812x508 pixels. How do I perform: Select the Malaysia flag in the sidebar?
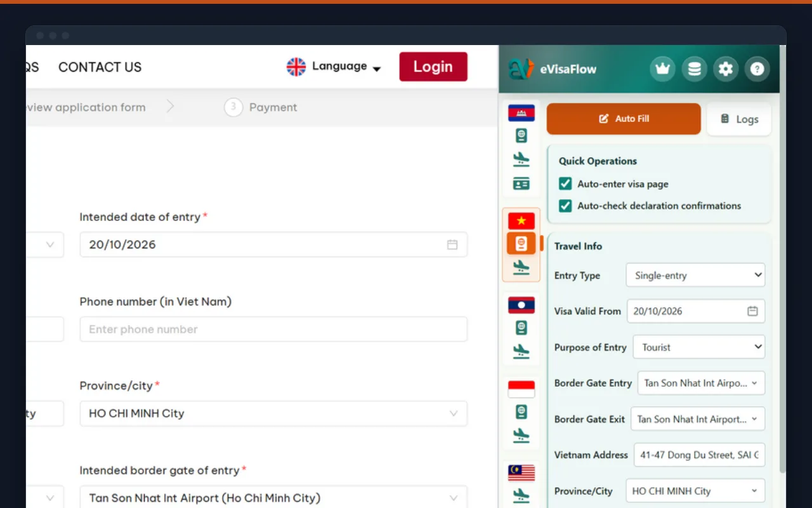tap(521, 473)
